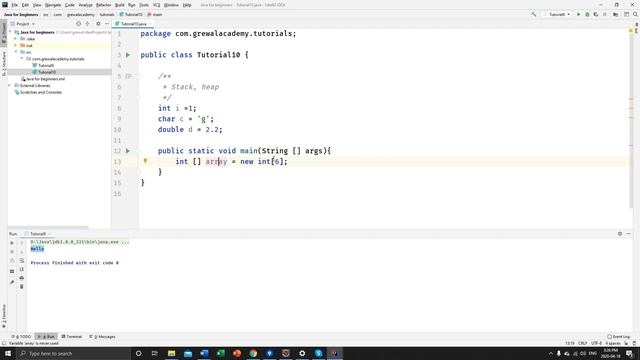Open the VCS menu
640x360 pixels.
coord(156,5)
